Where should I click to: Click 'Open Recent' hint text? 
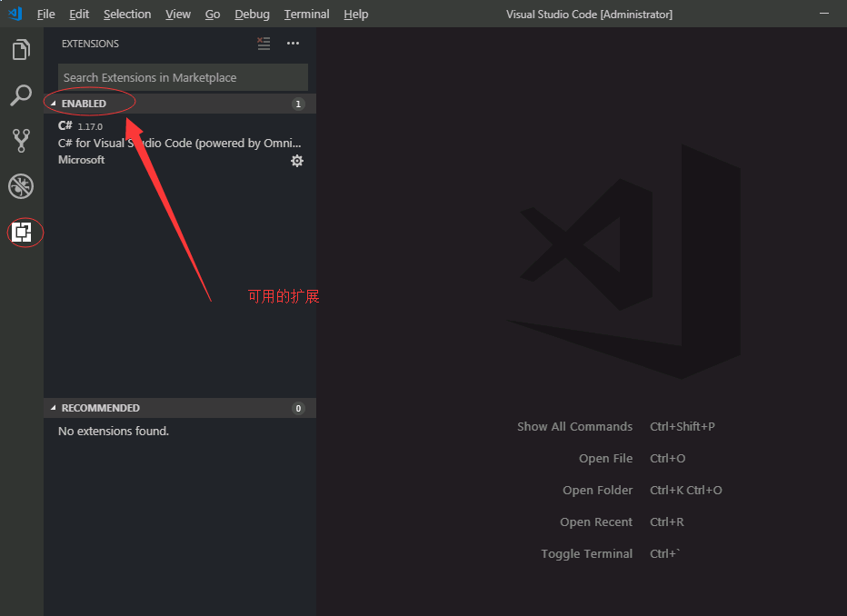pos(596,522)
